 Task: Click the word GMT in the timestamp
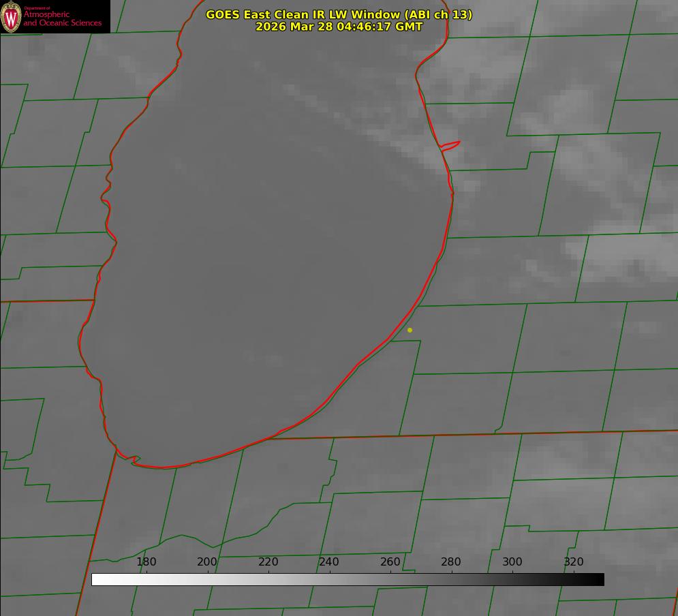409,27
